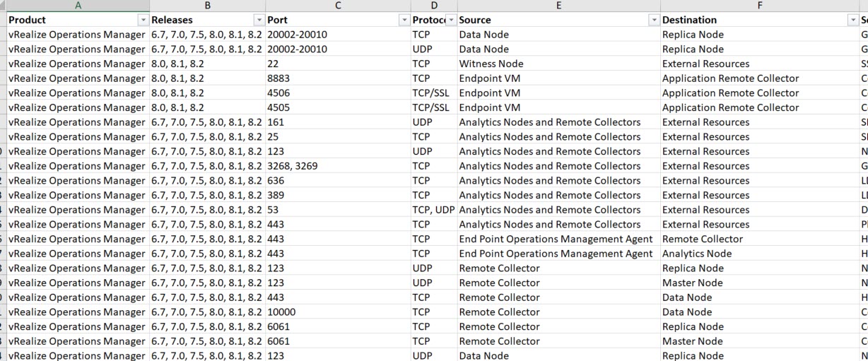868x361 pixels.
Task: Click the column C header letter
Action: coord(338,6)
